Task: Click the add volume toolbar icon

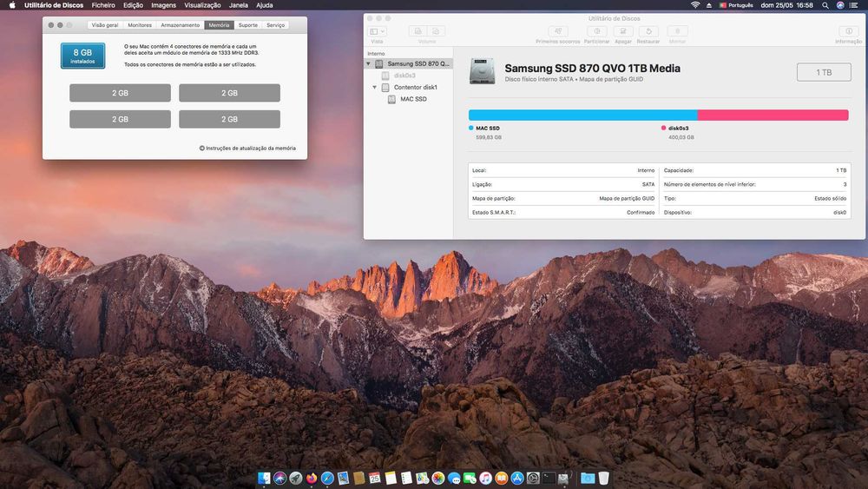Action: 418,31
